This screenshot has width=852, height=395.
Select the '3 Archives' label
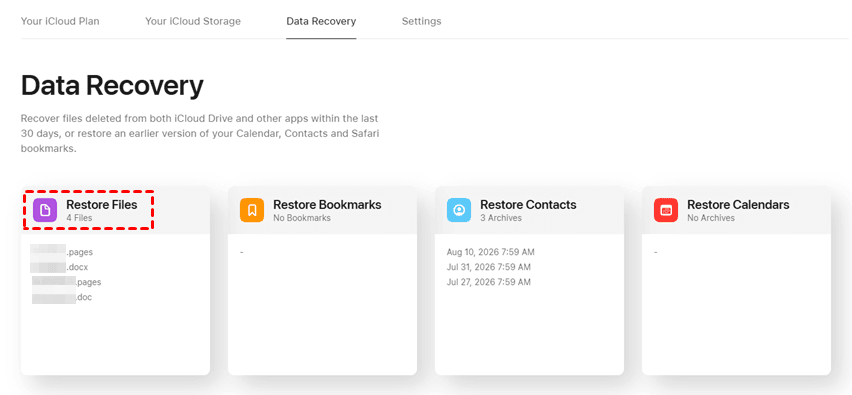click(500, 218)
